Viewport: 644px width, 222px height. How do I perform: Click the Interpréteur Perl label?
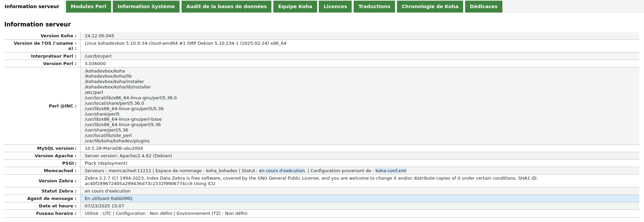(54, 56)
